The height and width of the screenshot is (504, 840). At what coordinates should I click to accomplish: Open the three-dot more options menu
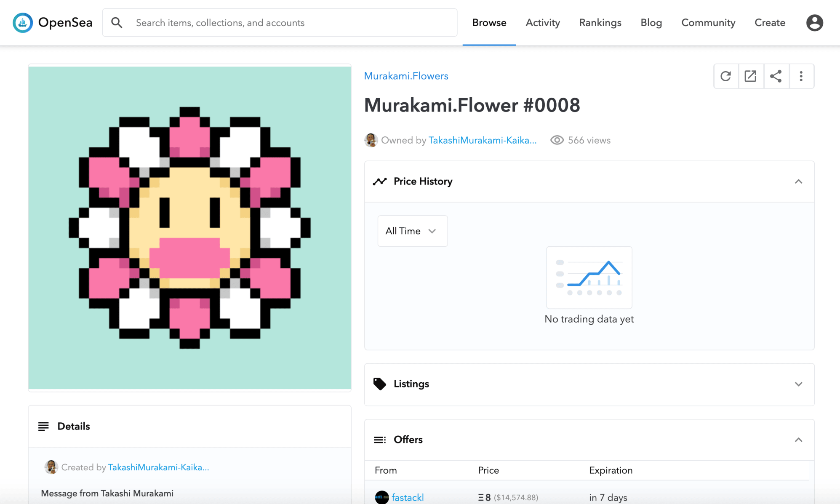(801, 76)
